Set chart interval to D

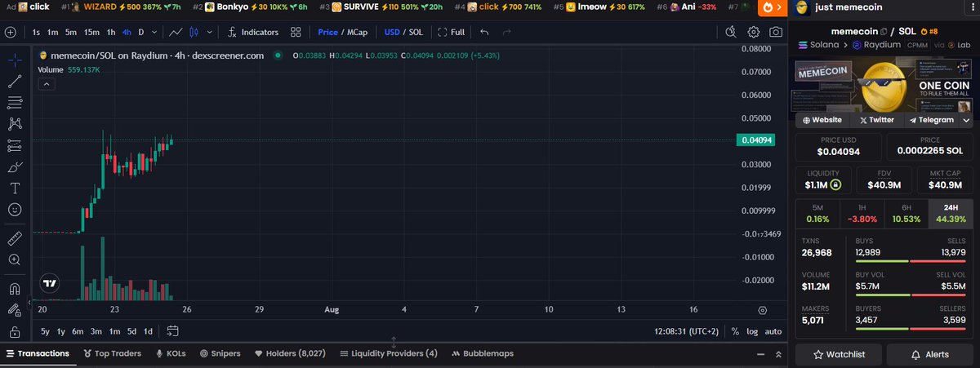141,33
